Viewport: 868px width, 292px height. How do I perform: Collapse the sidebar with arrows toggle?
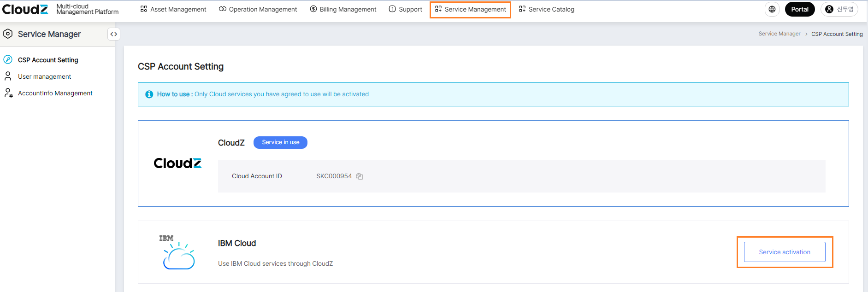(x=114, y=34)
